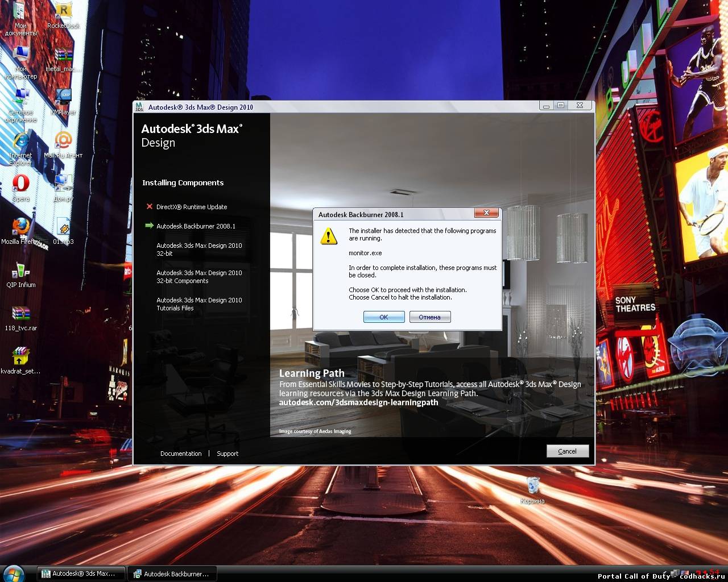This screenshot has width=728, height=582.
Task: Open the Сетевое окружение desktop icon
Action: point(20,106)
